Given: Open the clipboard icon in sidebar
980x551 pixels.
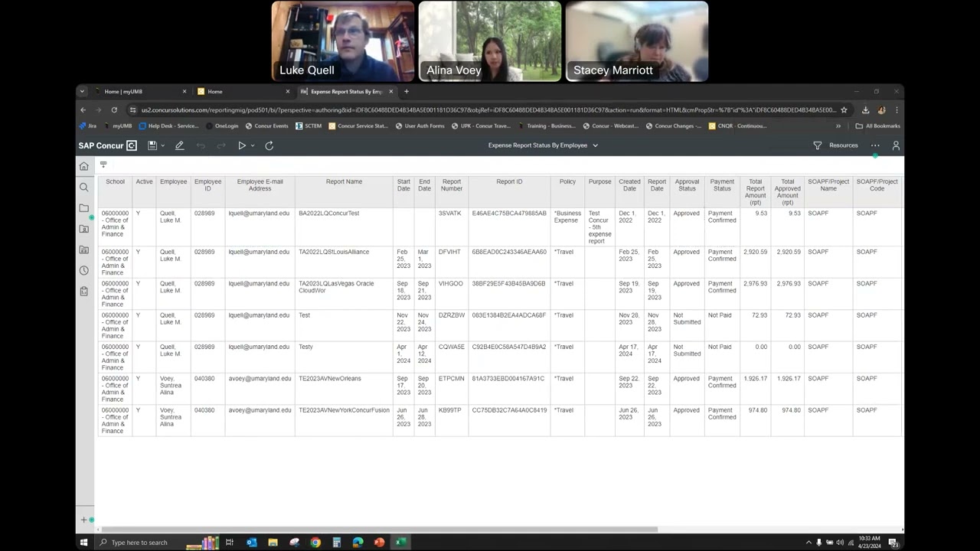Looking at the screenshot, I should click(x=83, y=291).
